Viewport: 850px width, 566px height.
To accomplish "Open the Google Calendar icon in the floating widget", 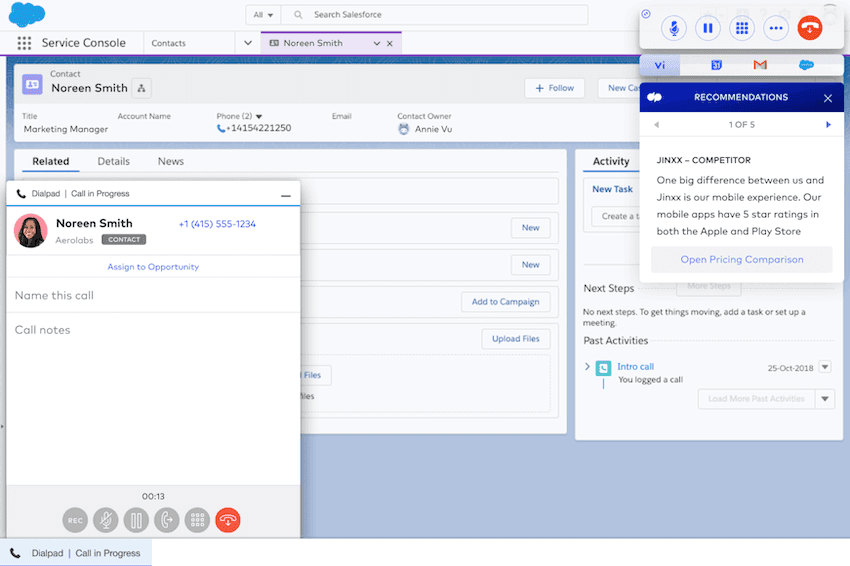I will (x=716, y=65).
